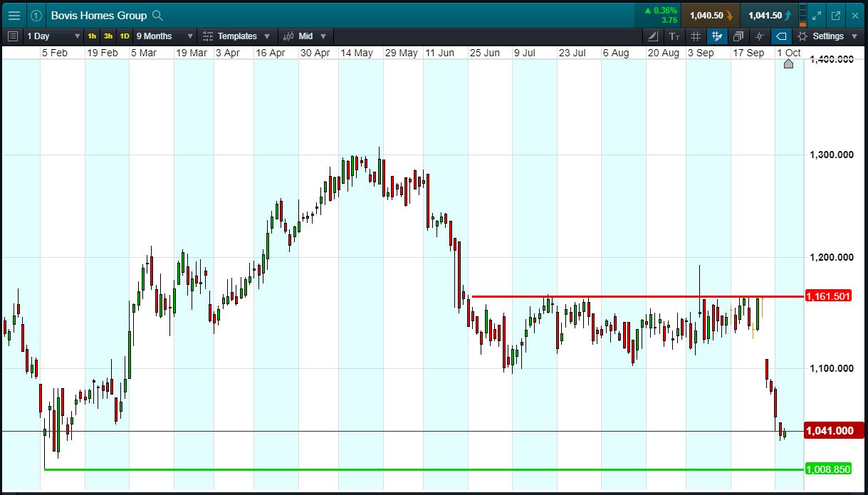Open the Mid price type dropdown
This screenshot has width=868, height=495.
(x=305, y=36)
